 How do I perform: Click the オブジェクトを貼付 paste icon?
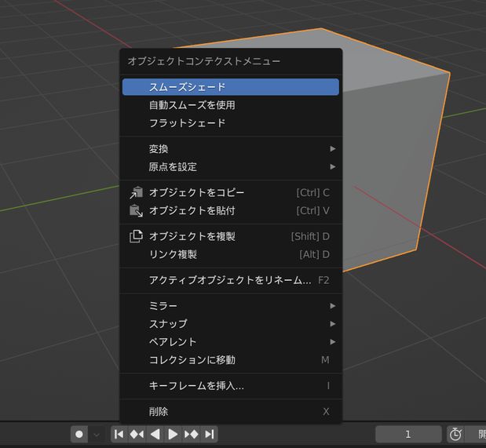[x=137, y=210]
